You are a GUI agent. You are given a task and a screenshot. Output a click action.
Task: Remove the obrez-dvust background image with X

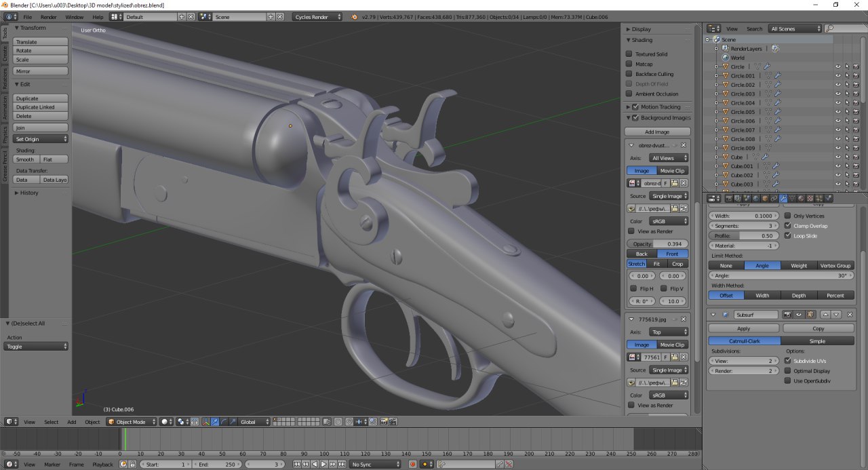click(x=684, y=145)
